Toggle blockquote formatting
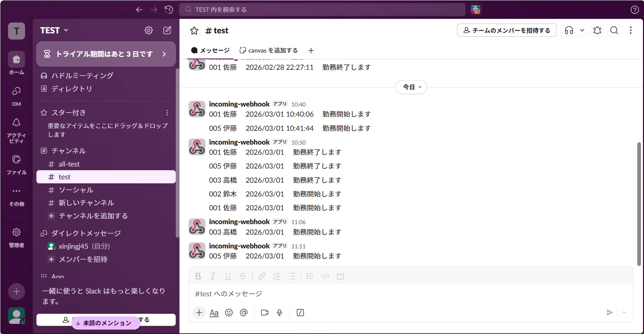Image resolution: width=644 pixels, height=334 pixels. click(310, 276)
